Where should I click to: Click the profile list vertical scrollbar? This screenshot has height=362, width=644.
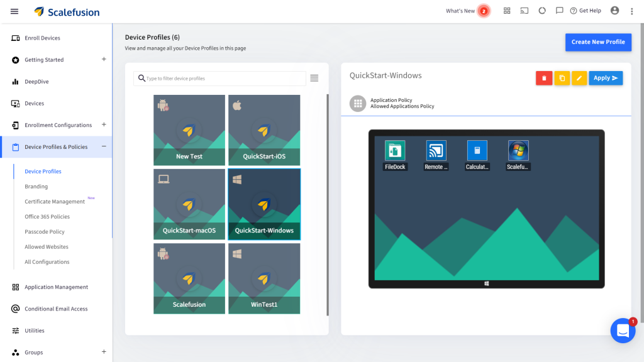[327, 205]
